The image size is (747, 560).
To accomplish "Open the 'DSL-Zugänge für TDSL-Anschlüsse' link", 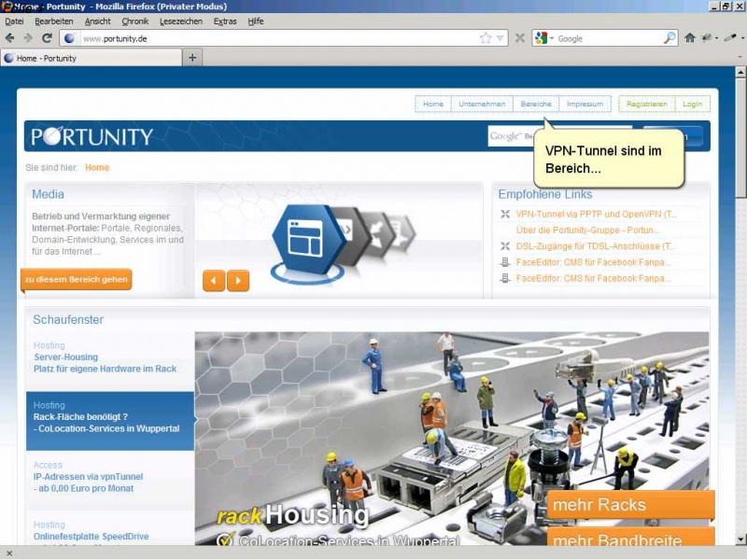I will click(595, 246).
